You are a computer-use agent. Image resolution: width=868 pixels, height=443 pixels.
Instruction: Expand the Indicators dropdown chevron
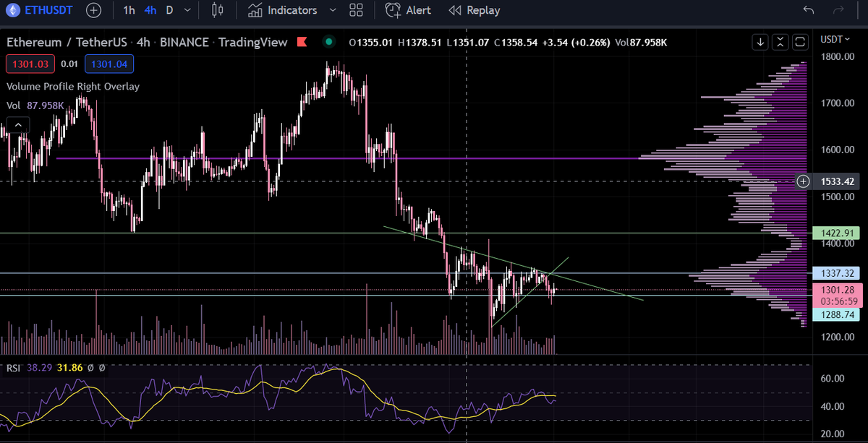(x=332, y=10)
